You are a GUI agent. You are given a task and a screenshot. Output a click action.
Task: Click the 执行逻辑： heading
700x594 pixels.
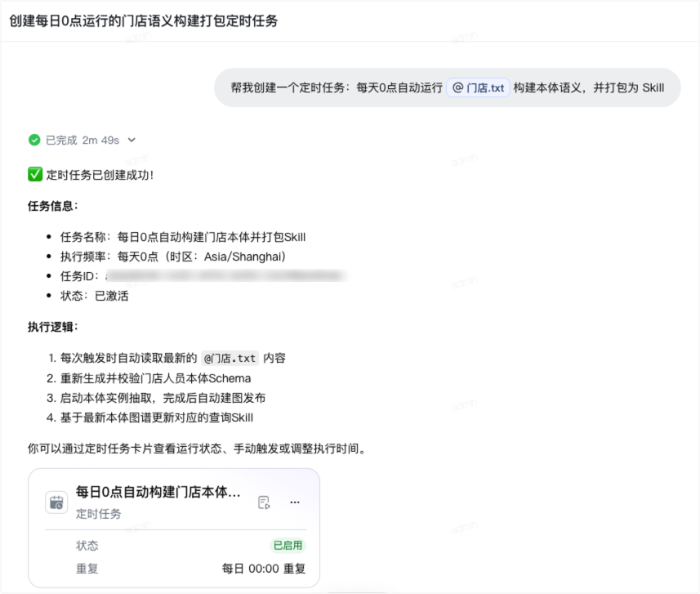(x=52, y=327)
